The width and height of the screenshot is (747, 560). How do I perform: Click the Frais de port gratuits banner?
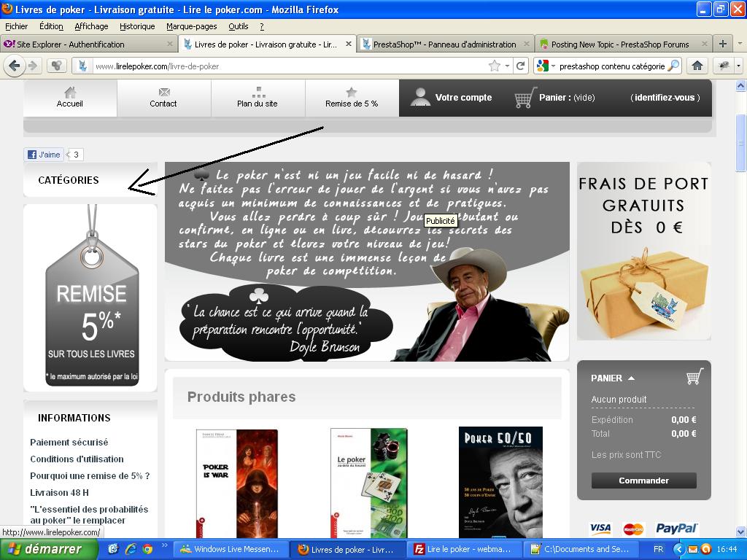pos(643,251)
